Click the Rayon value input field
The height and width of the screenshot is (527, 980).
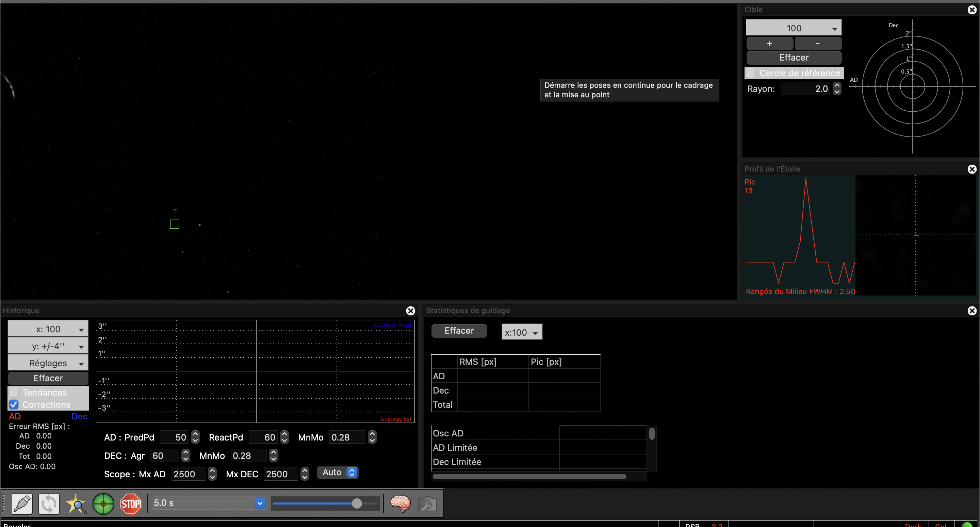pos(805,89)
